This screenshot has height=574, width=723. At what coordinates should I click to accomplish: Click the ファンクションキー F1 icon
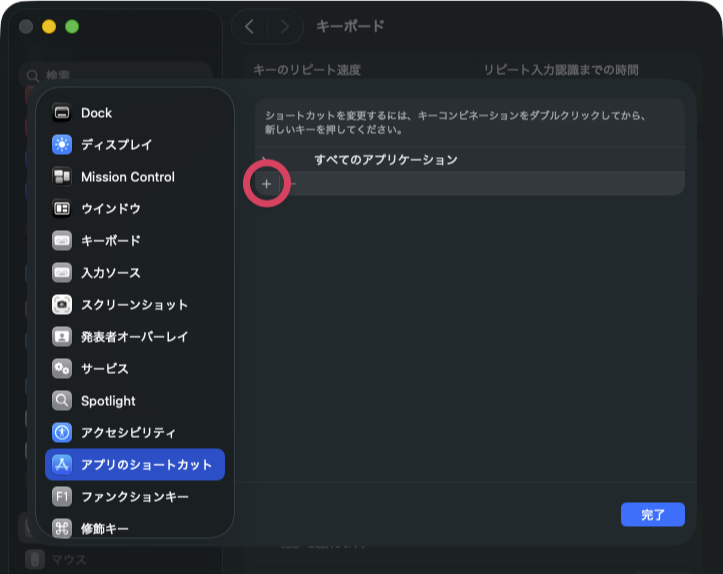[x=62, y=497]
